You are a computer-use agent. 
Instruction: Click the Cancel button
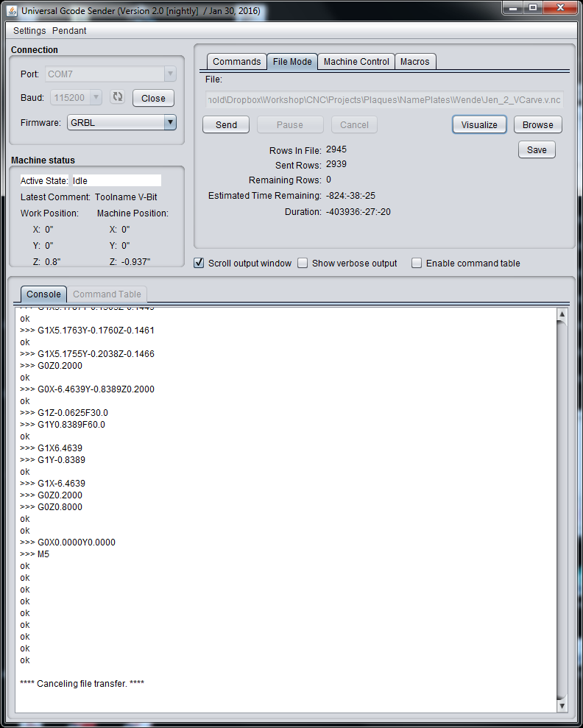[x=354, y=124]
